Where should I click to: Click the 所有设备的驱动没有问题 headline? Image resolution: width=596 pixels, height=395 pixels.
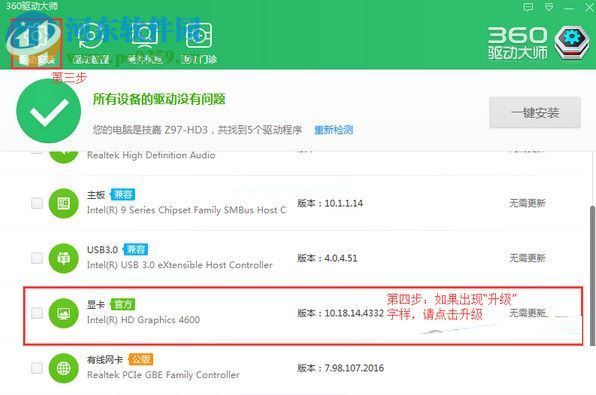(x=159, y=99)
